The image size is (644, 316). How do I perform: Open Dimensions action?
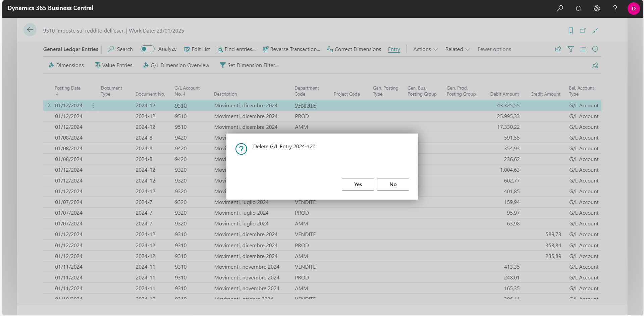[66, 65]
